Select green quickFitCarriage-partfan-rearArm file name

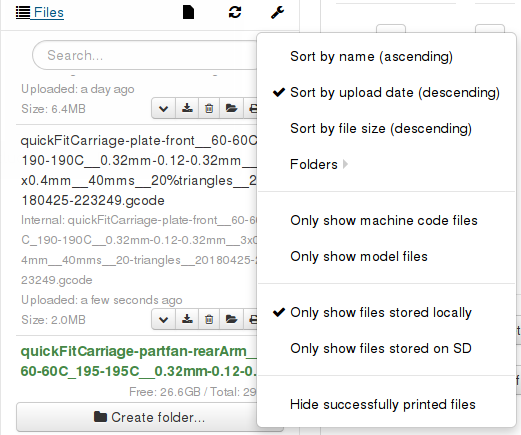coord(139,361)
